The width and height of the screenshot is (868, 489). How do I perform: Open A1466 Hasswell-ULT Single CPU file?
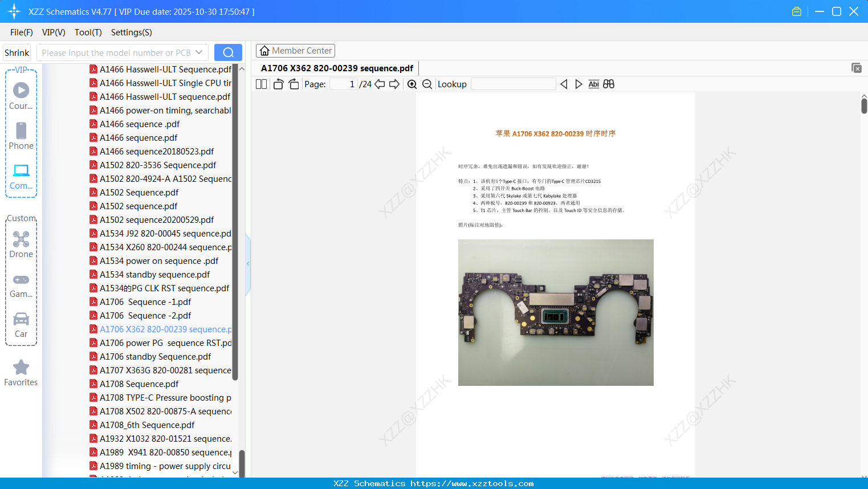[161, 83]
